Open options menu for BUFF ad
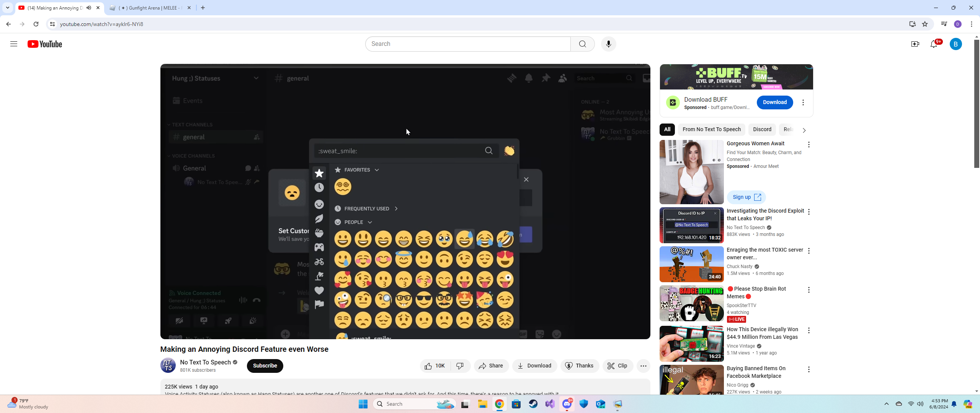Viewport: 980px width, 413px height. pos(803,102)
